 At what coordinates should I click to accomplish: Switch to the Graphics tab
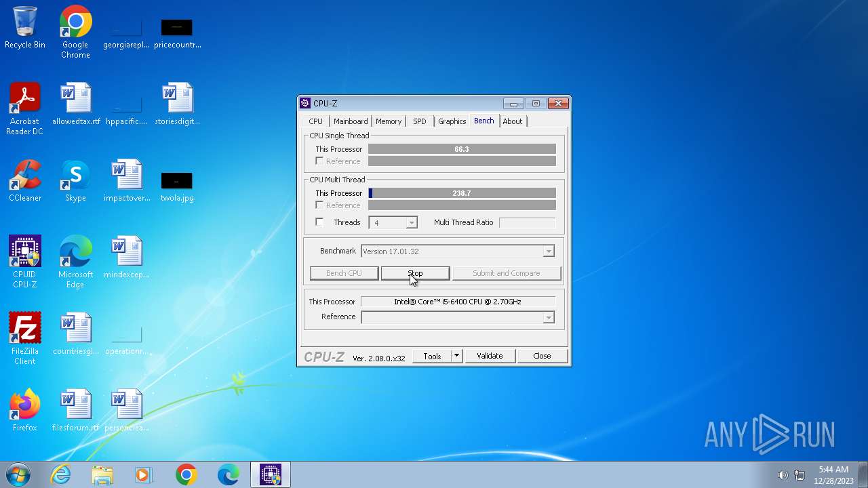(x=452, y=121)
